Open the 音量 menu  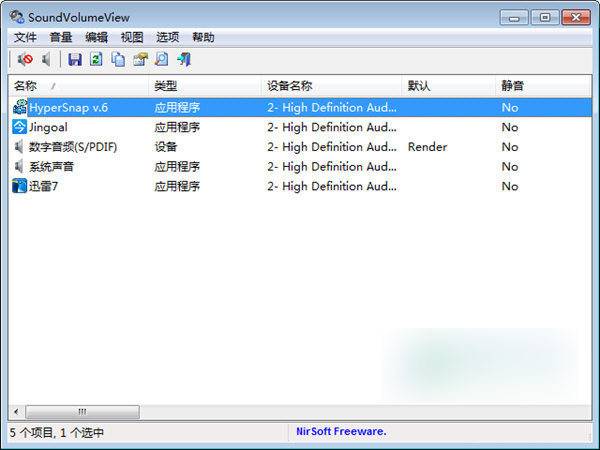point(61,38)
